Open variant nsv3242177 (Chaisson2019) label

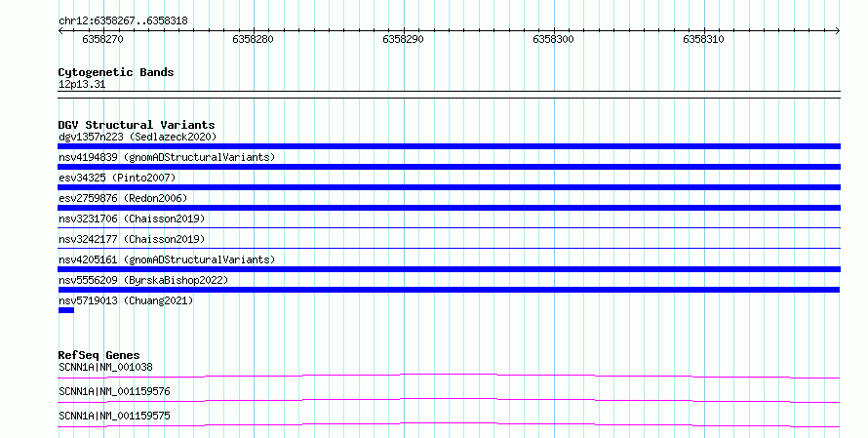[132, 239]
